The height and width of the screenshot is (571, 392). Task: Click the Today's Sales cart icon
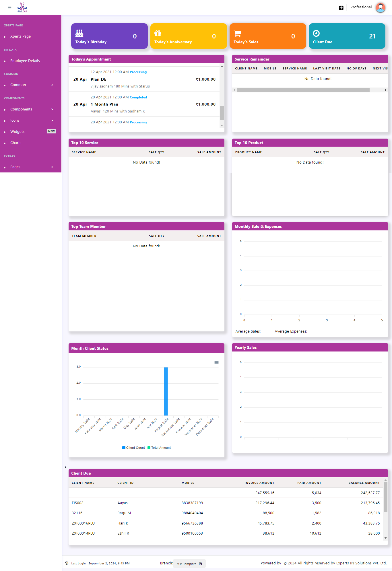click(237, 34)
